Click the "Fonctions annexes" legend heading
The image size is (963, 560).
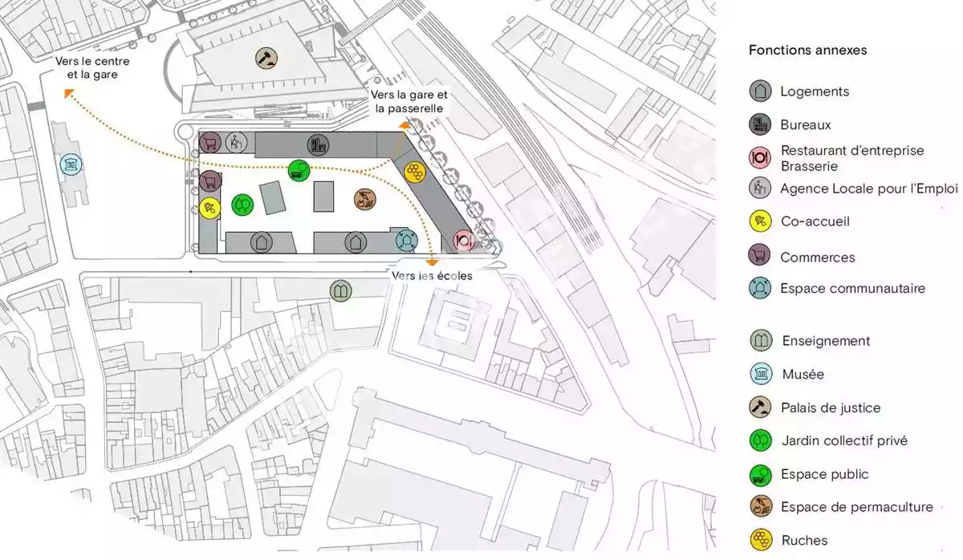807,50
